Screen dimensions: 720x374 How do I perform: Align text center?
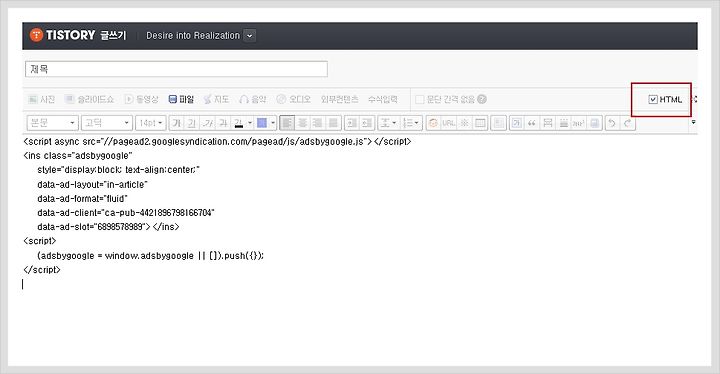pyautogui.click(x=302, y=123)
